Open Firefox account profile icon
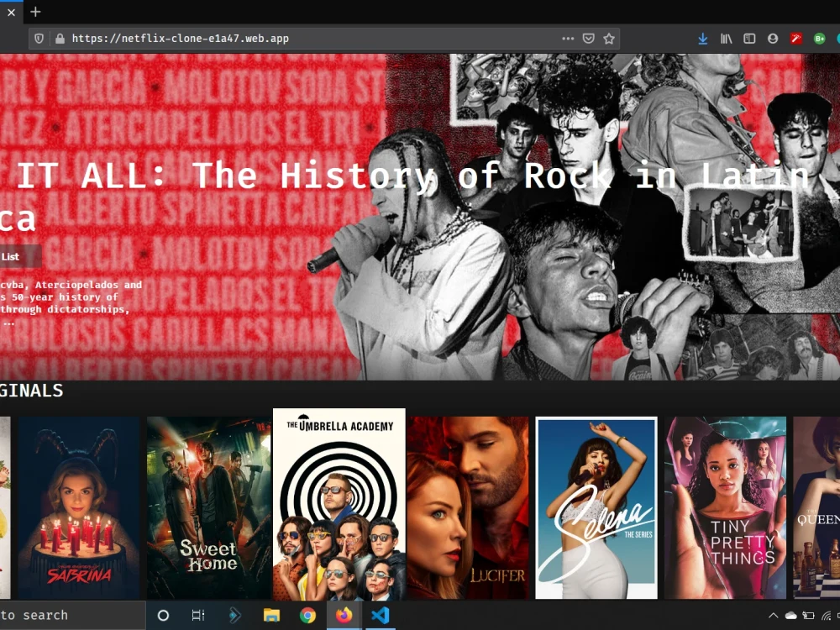Screen dimensions: 840x630 (x=773, y=39)
